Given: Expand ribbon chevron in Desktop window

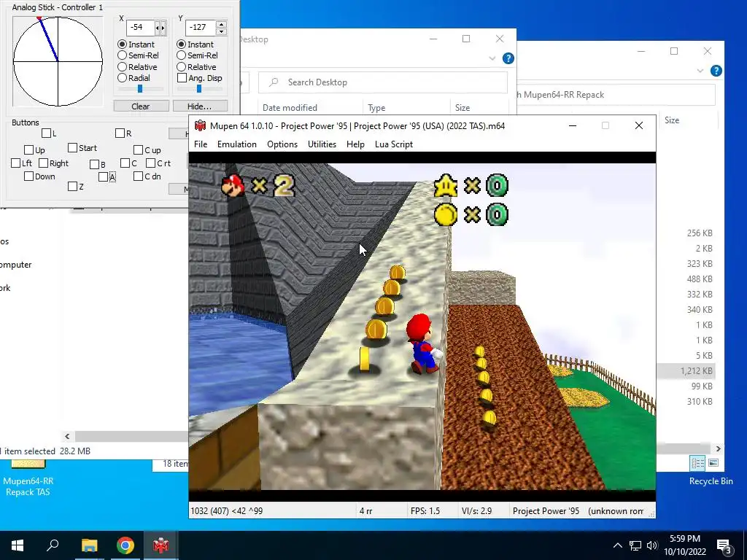Looking at the screenshot, I should pyautogui.click(x=492, y=58).
